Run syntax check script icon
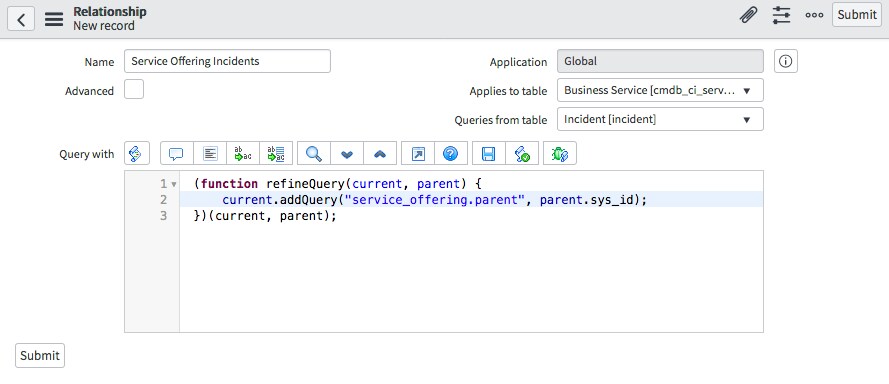 pos(522,153)
